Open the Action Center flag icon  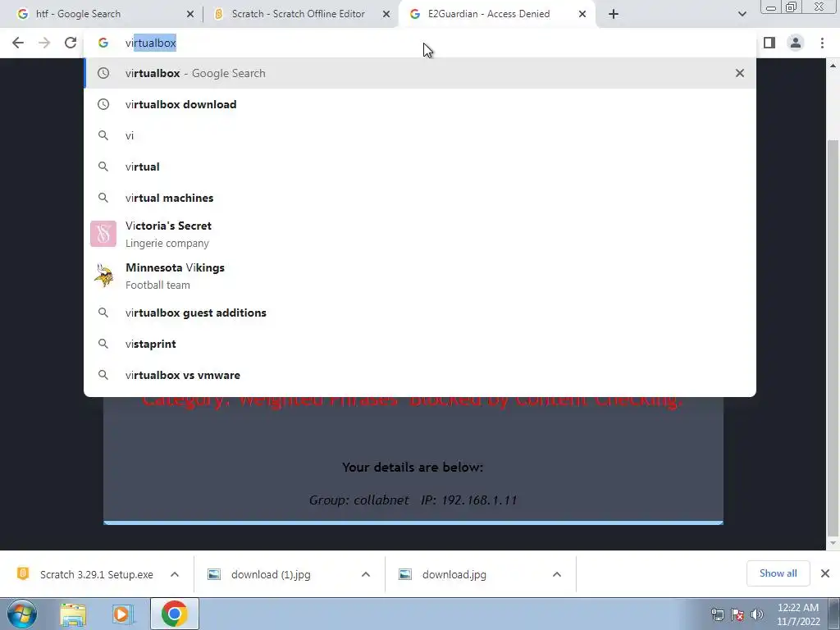(737, 614)
